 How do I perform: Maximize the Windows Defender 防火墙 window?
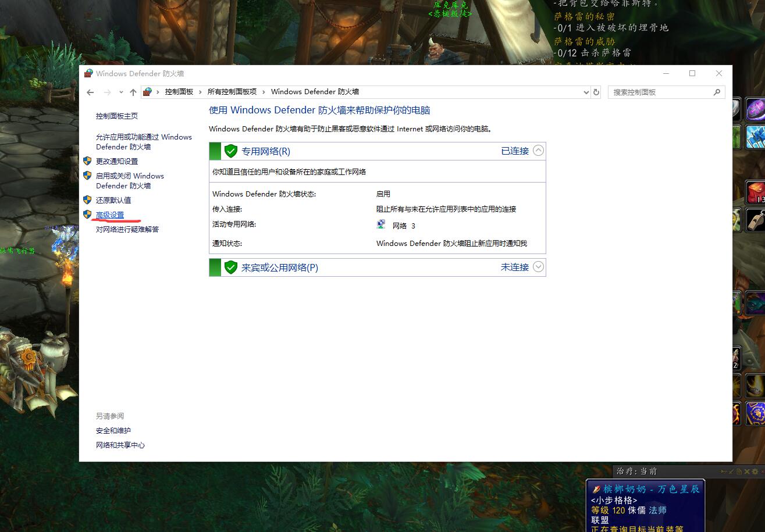pos(692,73)
